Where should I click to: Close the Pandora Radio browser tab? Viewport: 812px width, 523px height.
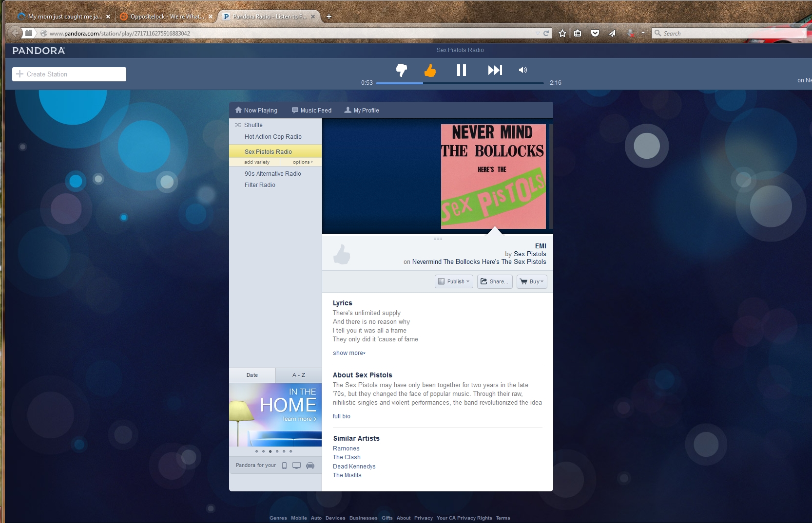pos(313,17)
